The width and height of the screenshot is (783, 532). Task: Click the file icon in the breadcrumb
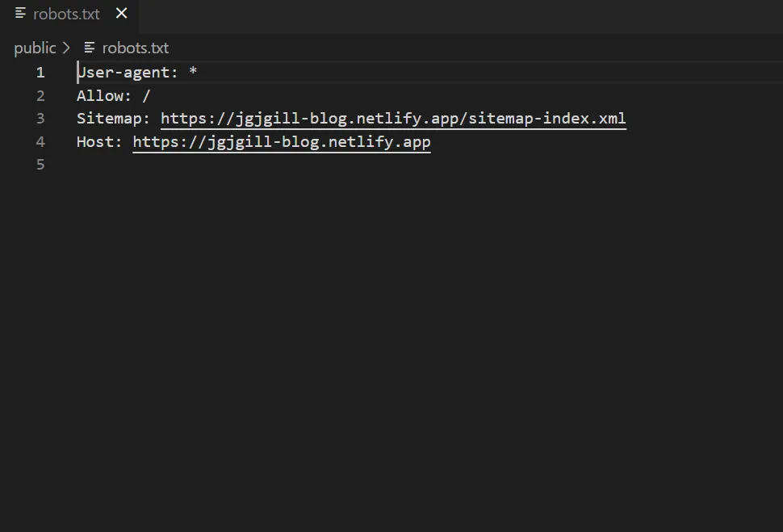[x=90, y=48]
